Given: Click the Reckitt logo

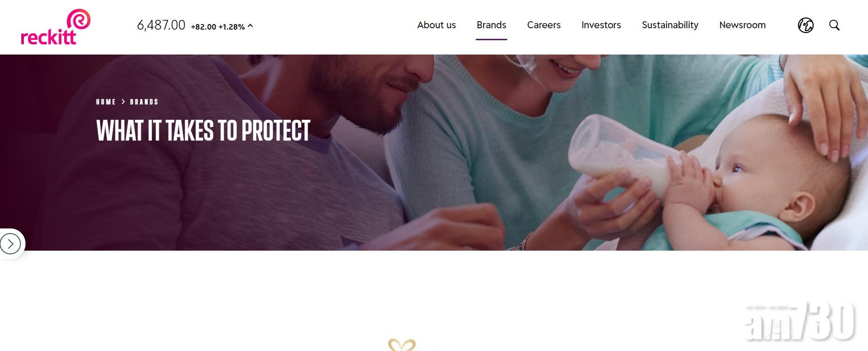Looking at the screenshot, I should 55,27.
